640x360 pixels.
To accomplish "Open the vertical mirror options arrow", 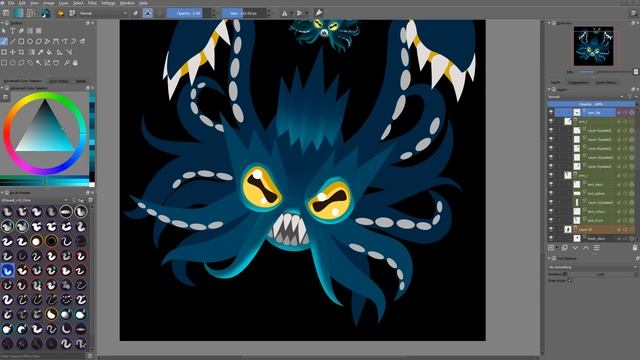I will [307, 13].
